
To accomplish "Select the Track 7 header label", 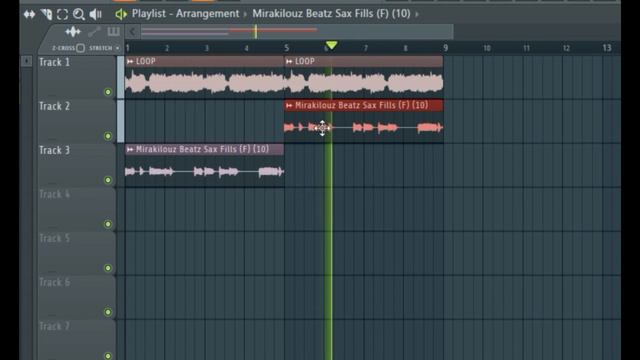I will coord(54,327).
